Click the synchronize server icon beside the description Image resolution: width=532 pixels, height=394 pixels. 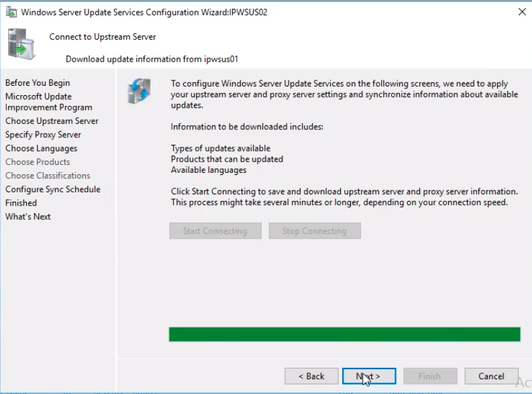click(x=139, y=90)
